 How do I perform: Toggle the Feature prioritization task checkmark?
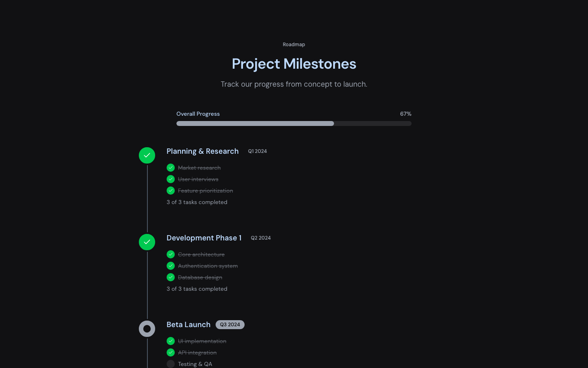[x=171, y=191]
